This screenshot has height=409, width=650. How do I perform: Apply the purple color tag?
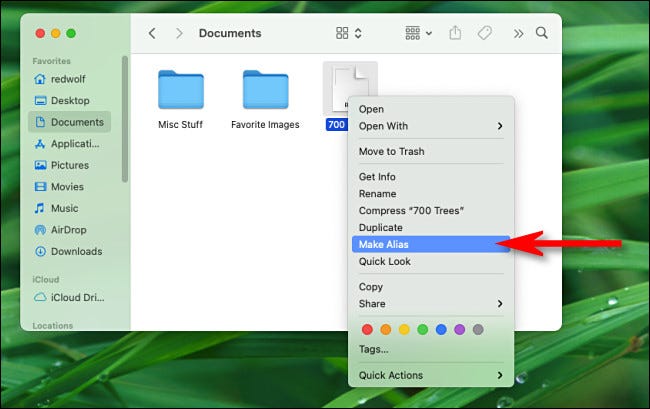(459, 328)
